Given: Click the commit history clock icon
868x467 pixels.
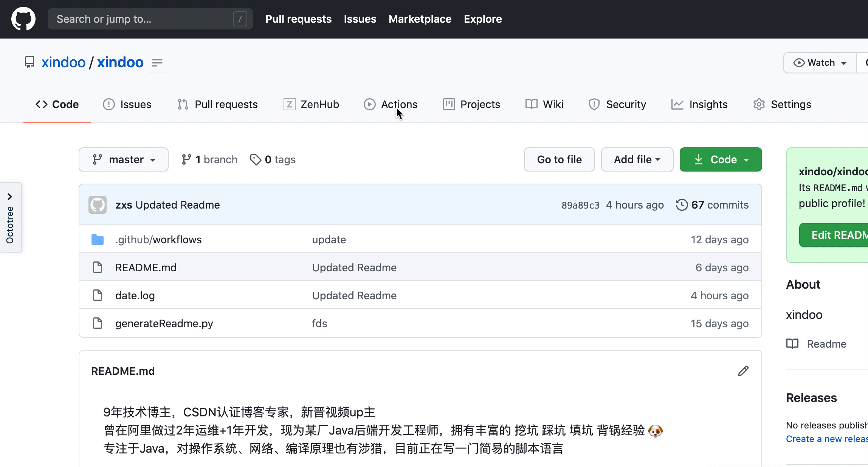Looking at the screenshot, I should [682, 205].
